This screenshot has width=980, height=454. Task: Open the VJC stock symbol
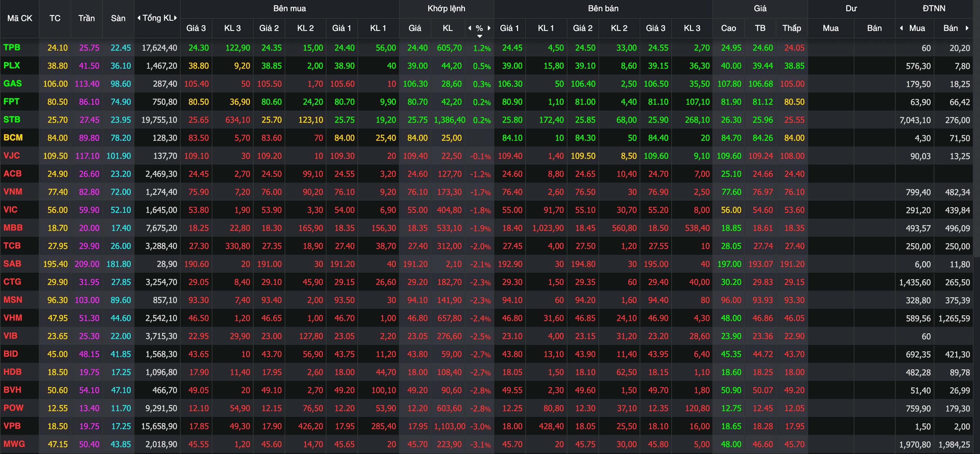12,155
